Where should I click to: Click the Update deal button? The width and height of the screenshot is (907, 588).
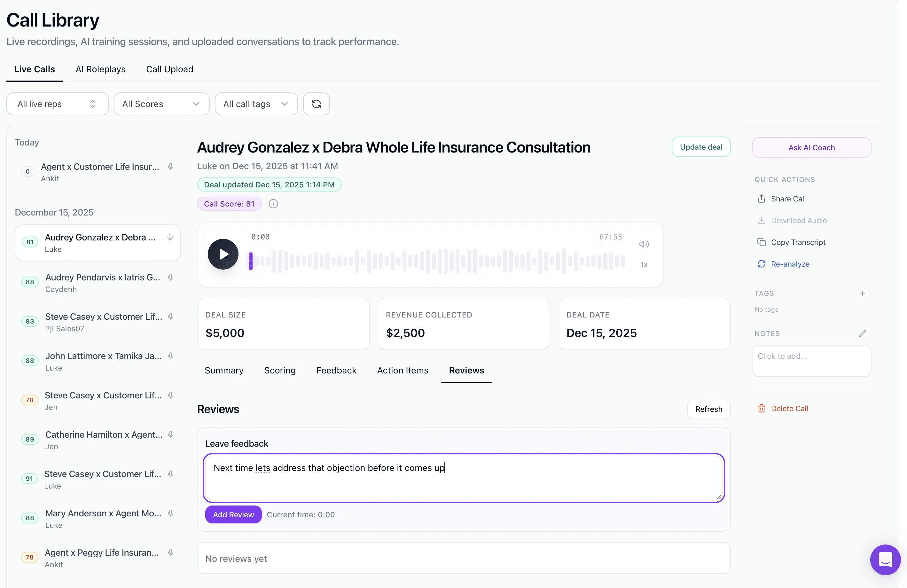pyautogui.click(x=700, y=147)
